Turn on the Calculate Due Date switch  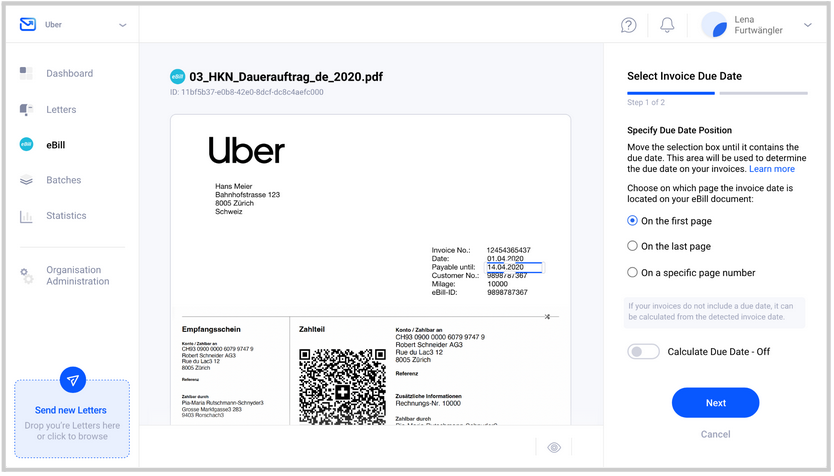(643, 352)
